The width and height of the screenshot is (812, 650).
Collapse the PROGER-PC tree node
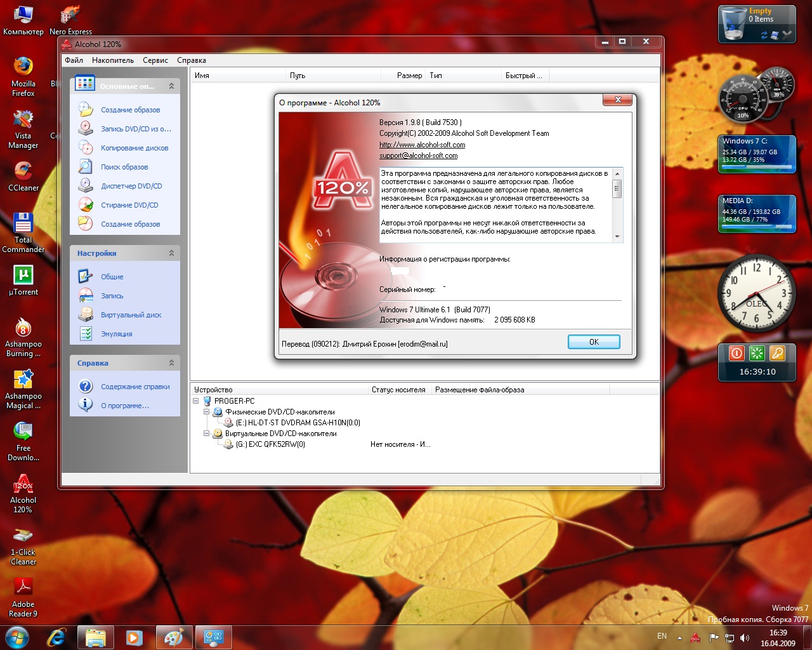[x=196, y=401]
